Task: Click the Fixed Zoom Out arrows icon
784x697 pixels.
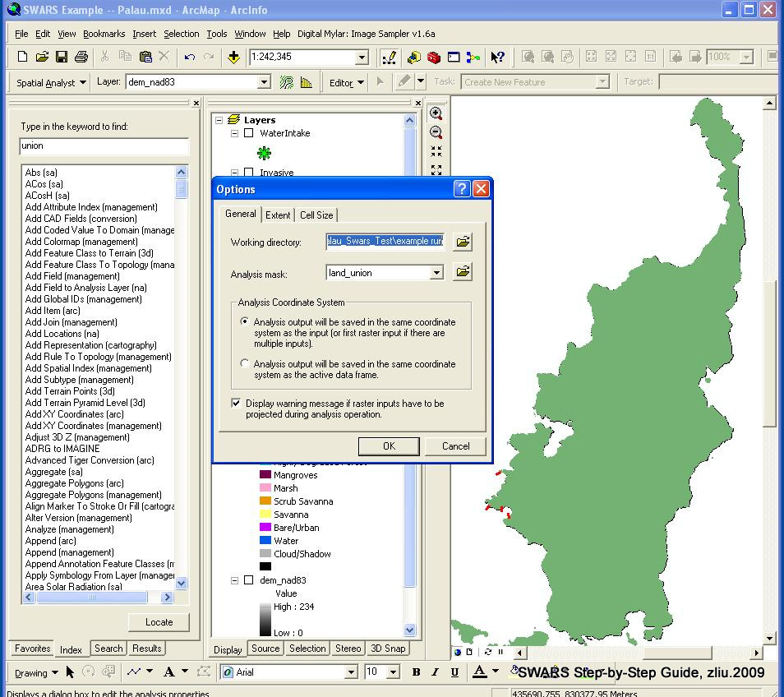Action: point(436,170)
